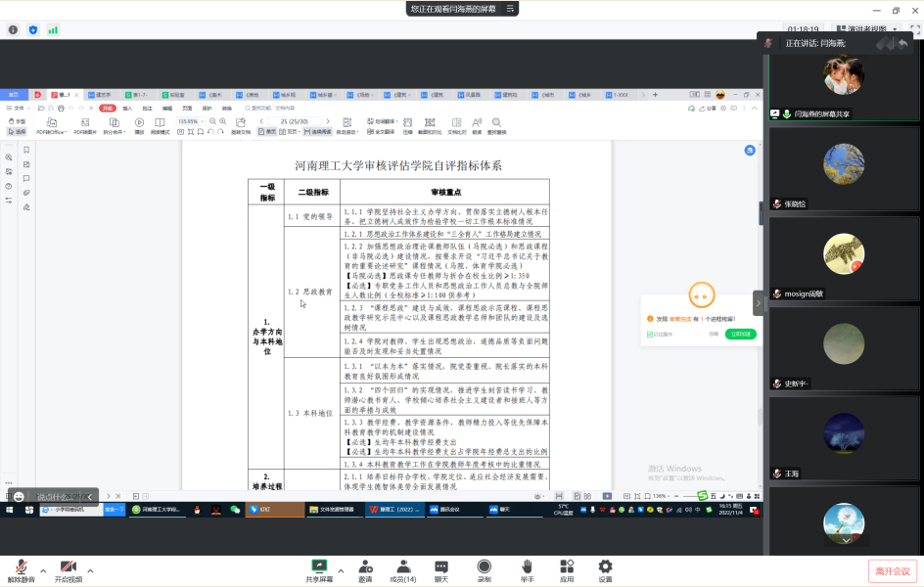Open the meeting Chat panel
Screen dimensions: 924x587
coord(440,568)
